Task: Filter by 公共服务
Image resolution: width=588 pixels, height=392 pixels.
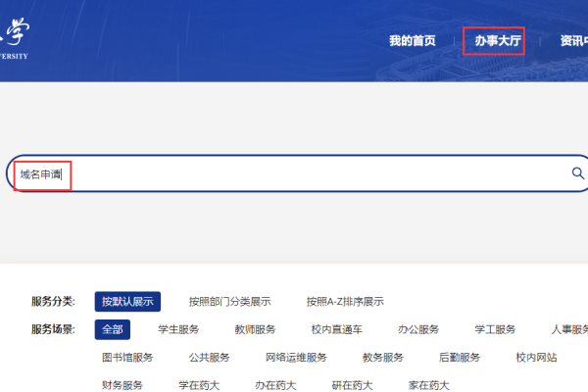Action: click(210, 357)
